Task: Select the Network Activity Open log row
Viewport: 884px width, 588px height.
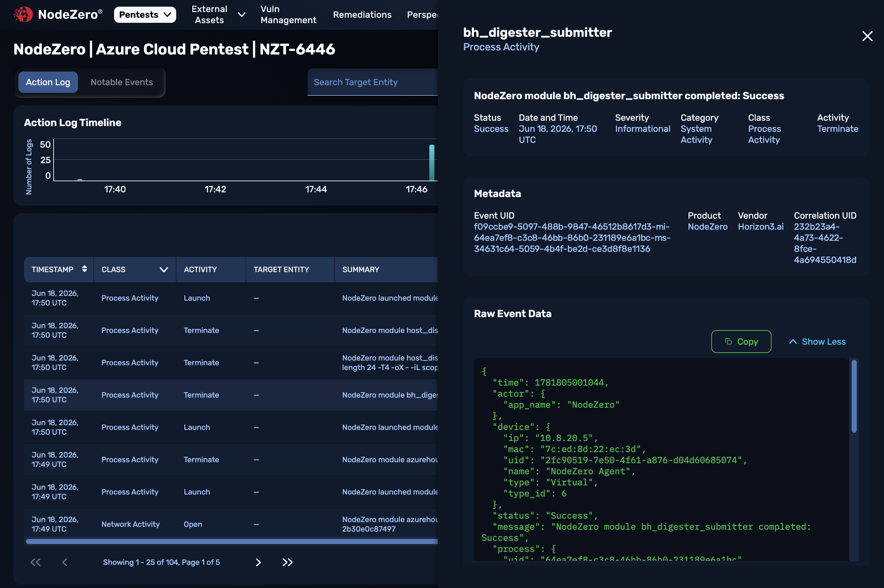Action: tap(231, 524)
